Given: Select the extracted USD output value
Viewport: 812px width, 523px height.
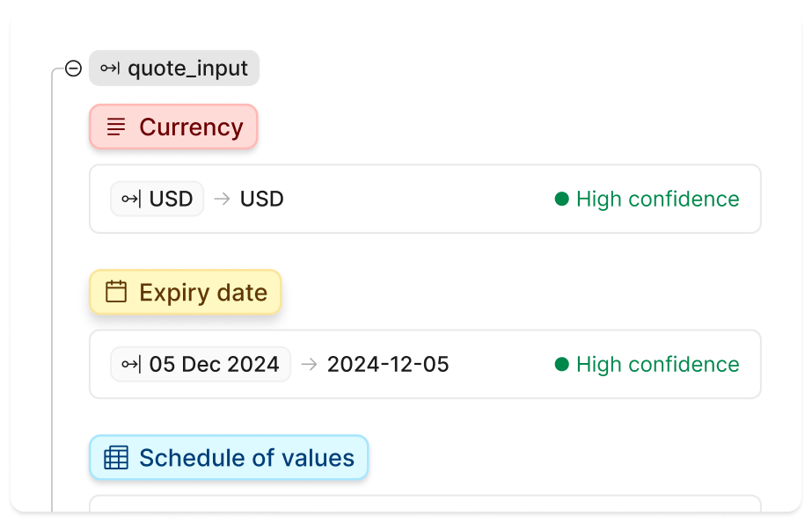Looking at the screenshot, I should click(x=262, y=200).
